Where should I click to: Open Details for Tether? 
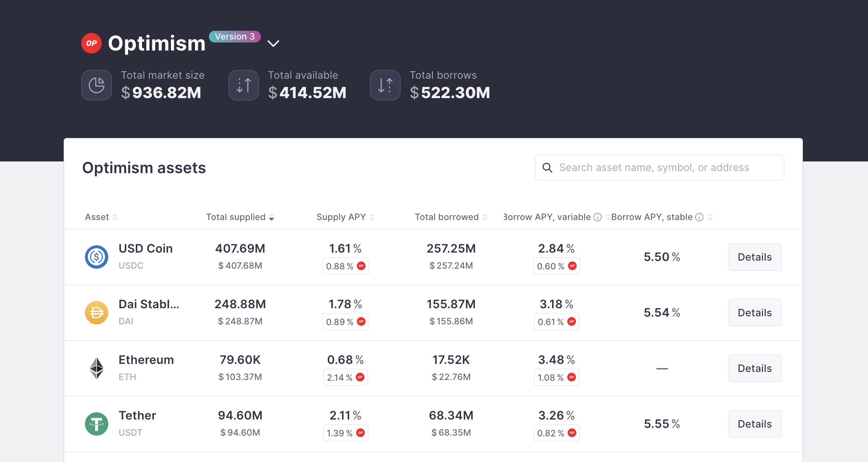pos(755,424)
